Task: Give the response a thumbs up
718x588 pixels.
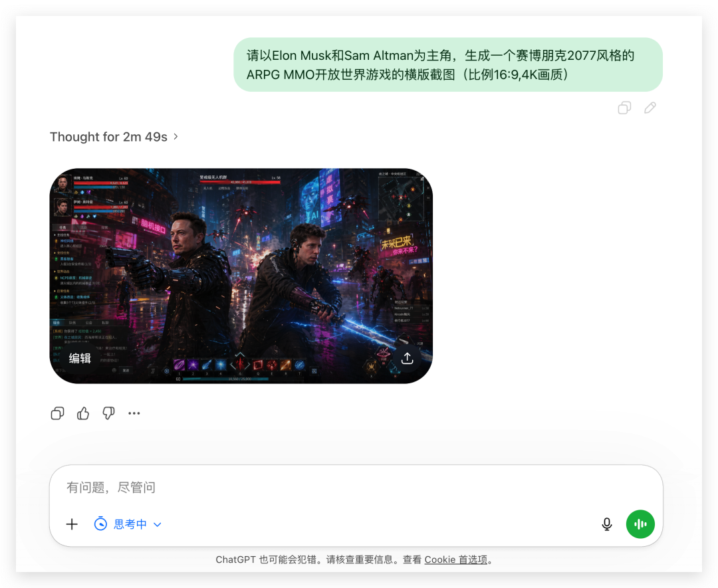Action: (83, 413)
